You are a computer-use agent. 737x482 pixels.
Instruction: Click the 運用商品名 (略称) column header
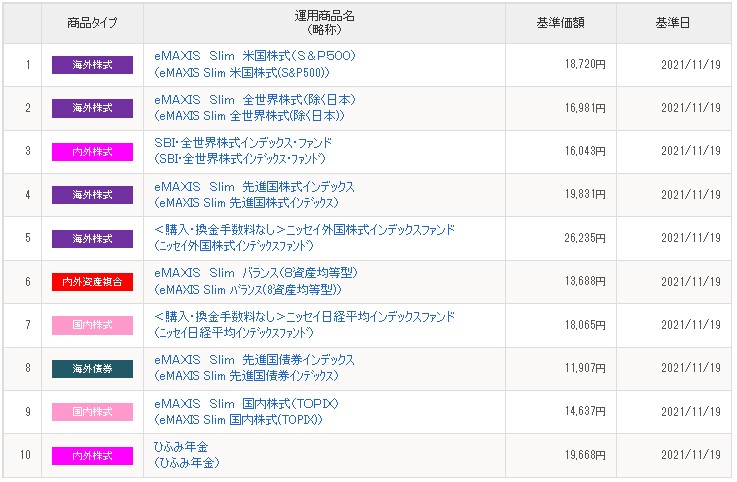coord(324,23)
